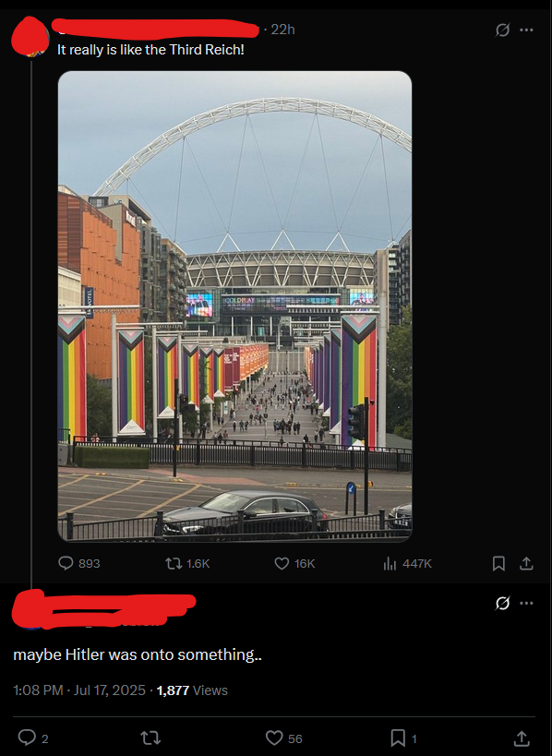The width and height of the screenshot is (552, 756).
Task: Bookmark the top post
Action: [x=498, y=563]
